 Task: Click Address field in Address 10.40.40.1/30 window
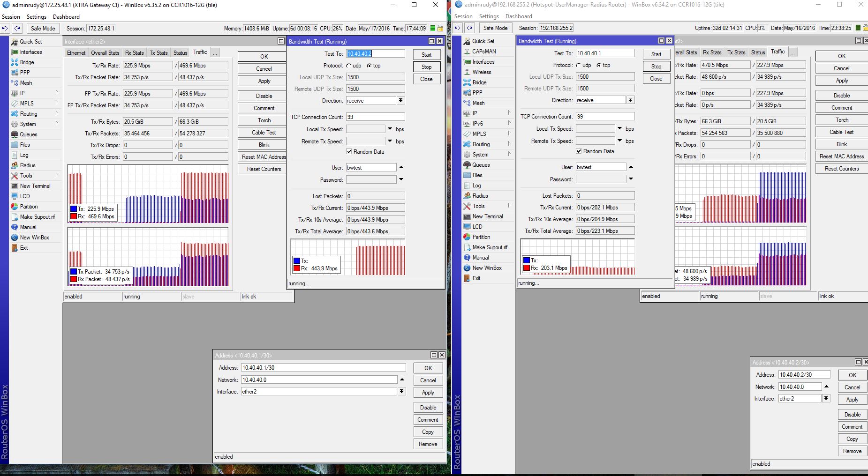click(x=323, y=368)
